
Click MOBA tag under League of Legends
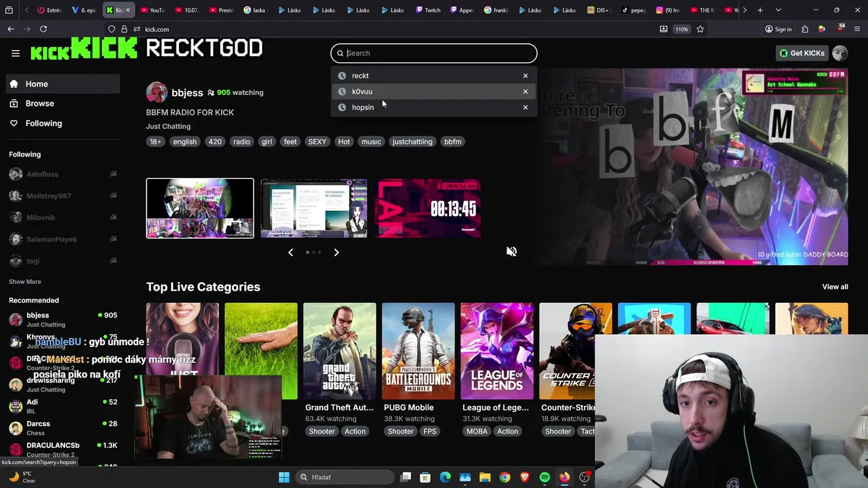(477, 431)
